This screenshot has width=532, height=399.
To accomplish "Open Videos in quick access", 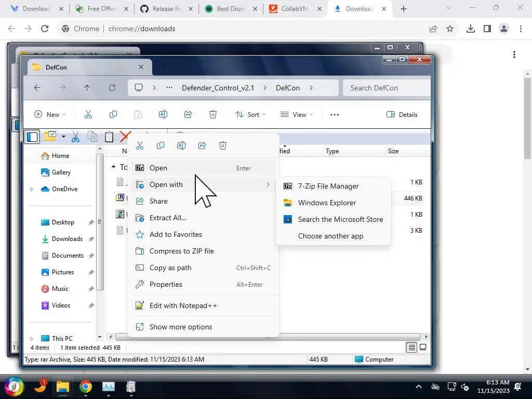I will 56,305.
